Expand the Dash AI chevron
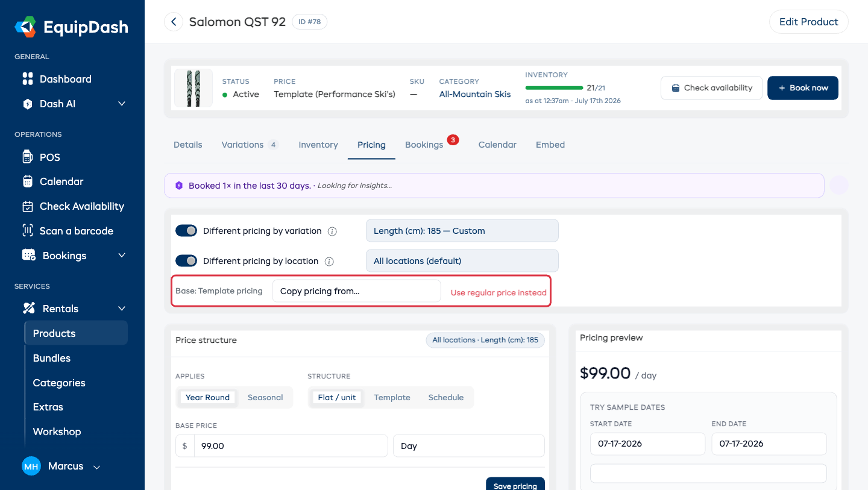The height and width of the screenshot is (490, 868). tap(122, 104)
